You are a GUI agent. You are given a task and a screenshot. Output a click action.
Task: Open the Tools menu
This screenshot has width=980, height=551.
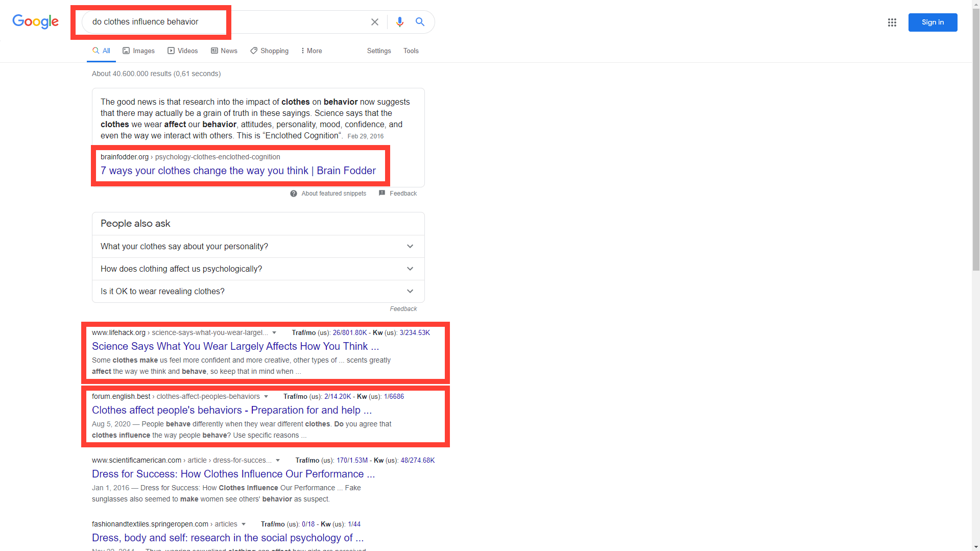[411, 51]
